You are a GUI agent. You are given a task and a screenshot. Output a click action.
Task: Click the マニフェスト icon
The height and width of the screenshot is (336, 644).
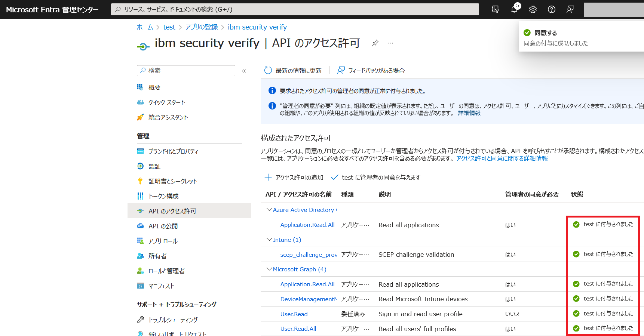click(140, 286)
